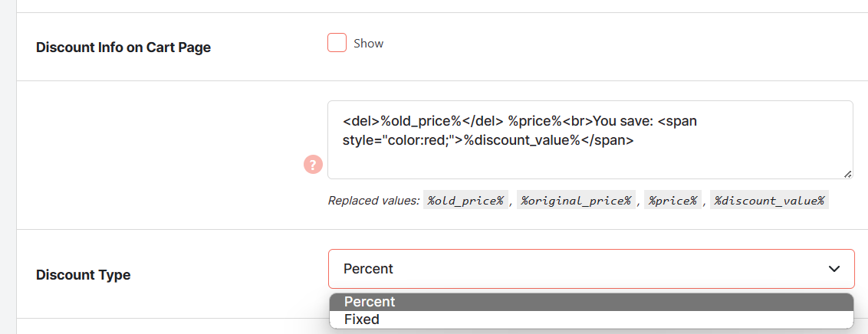The width and height of the screenshot is (868, 334).
Task: Click the %original_price% replaced value tag
Action: 576,200
